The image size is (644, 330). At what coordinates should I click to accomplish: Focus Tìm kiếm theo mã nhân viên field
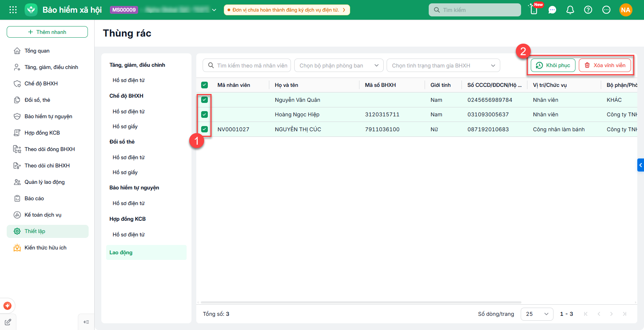(x=247, y=66)
